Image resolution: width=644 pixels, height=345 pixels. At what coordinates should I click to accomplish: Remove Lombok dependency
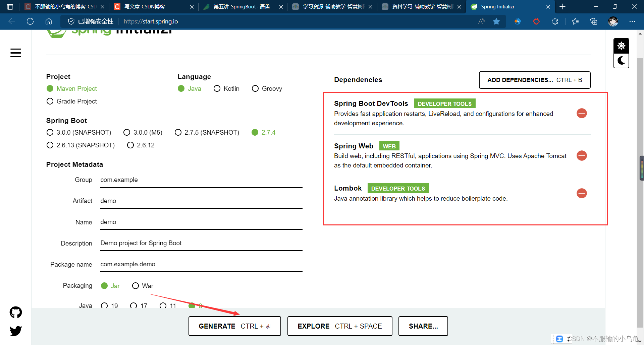[582, 193]
